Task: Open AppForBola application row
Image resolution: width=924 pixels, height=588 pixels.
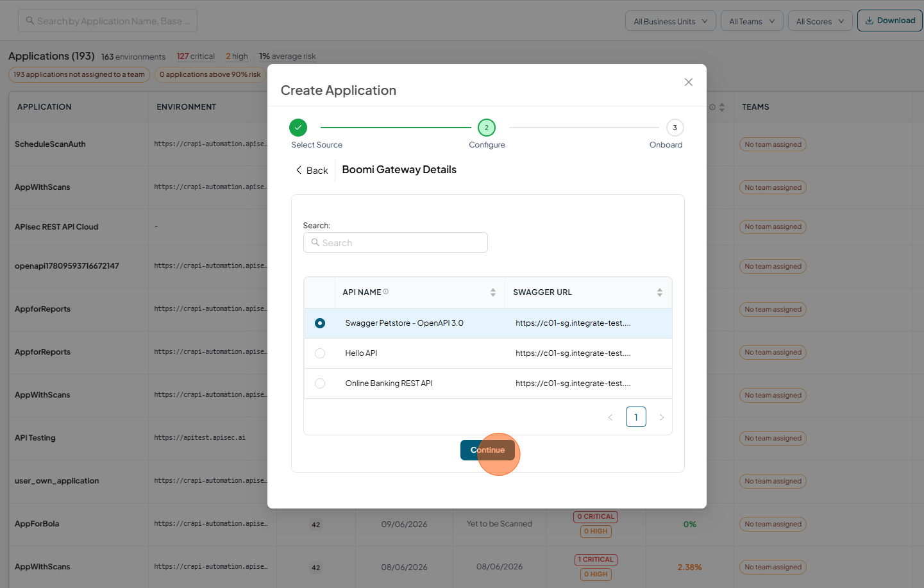Action: (x=37, y=524)
